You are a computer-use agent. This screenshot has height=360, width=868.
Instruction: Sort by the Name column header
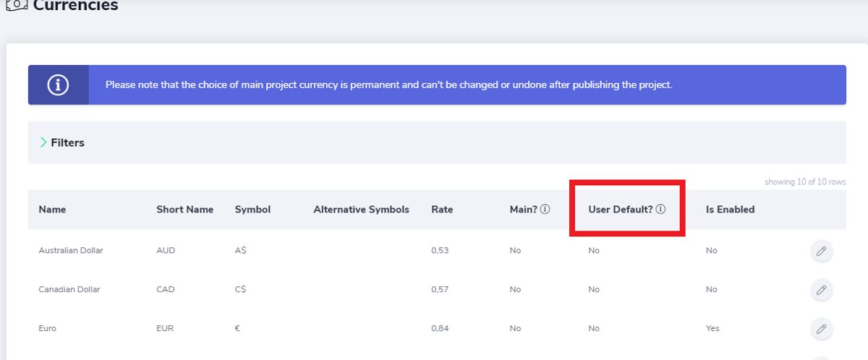(x=52, y=210)
